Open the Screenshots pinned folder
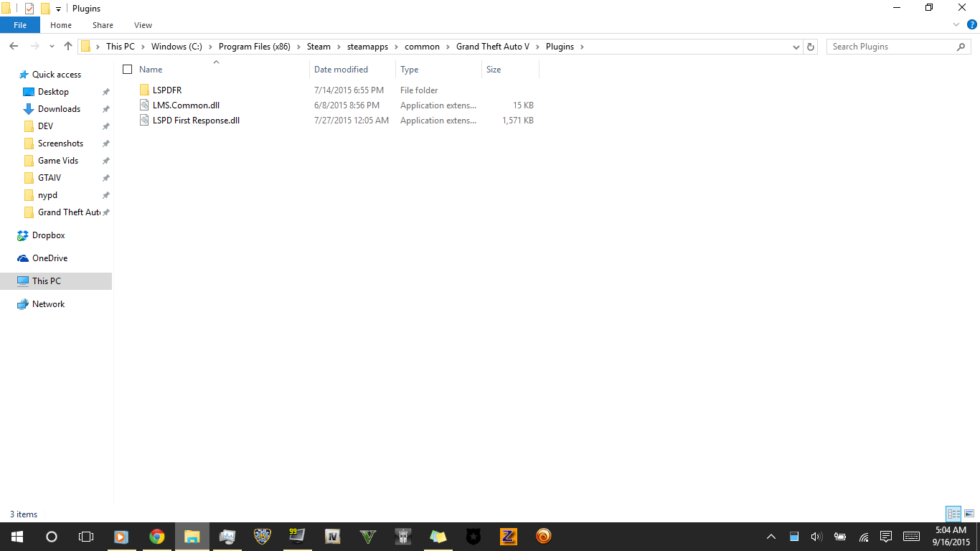The width and height of the screenshot is (980, 551). tap(60, 143)
